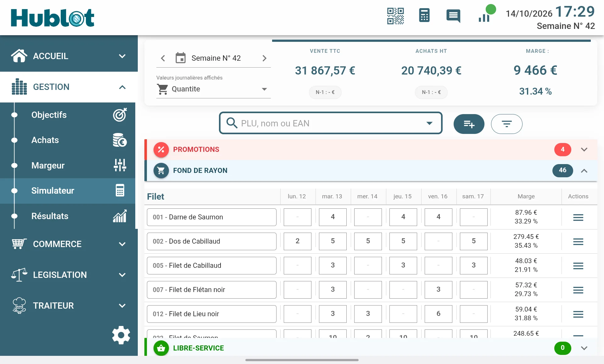Image resolution: width=604 pixels, height=364 pixels.
Task: Open actions menu for Darne de Saumon
Action: coord(578,217)
